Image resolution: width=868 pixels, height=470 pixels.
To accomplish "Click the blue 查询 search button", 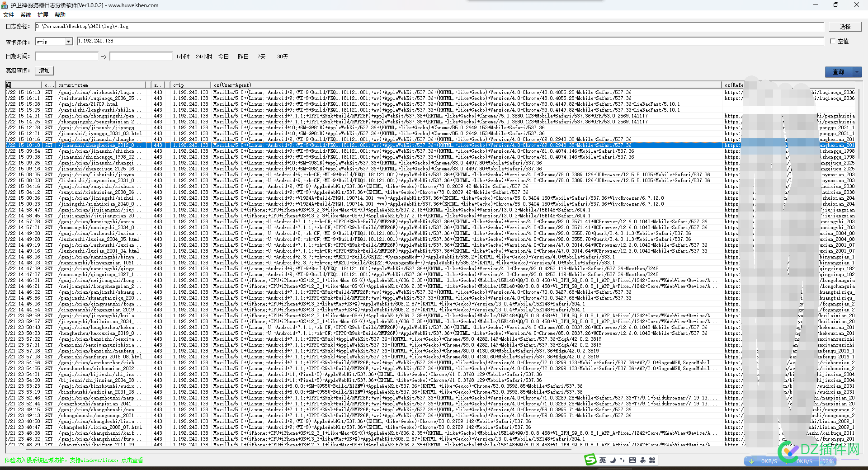I will [839, 72].
